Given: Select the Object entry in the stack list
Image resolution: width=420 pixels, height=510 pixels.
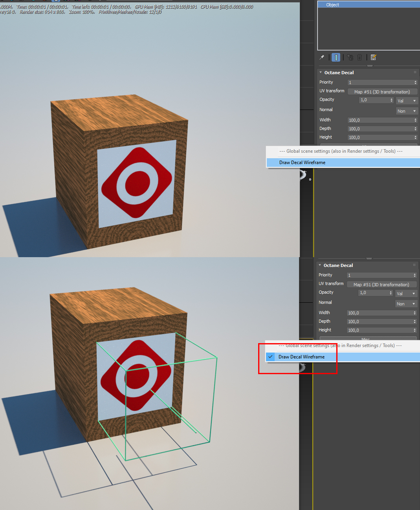Looking at the screenshot, I should [x=369, y=5].
